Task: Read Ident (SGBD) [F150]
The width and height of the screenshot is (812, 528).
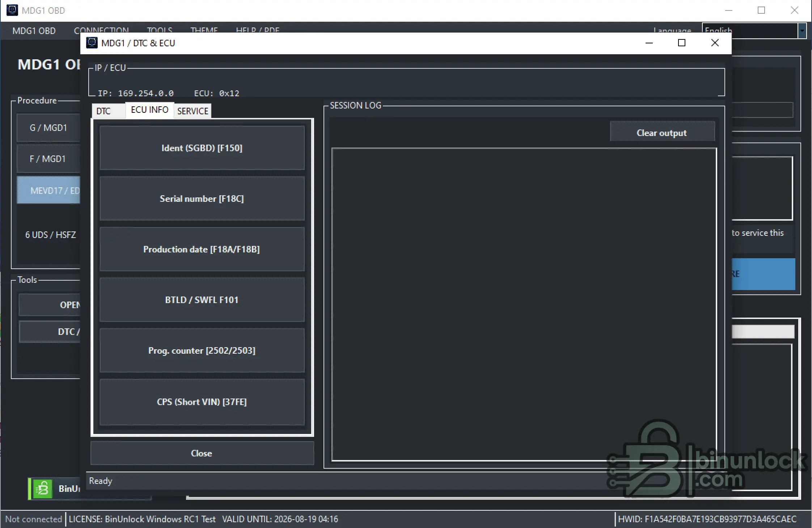Action: click(202, 148)
